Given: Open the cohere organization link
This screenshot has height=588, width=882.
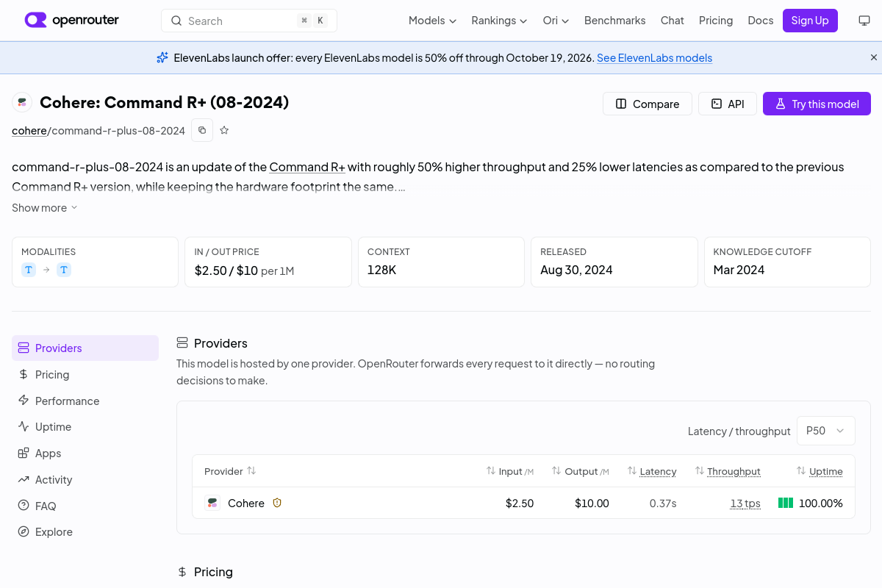Looking at the screenshot, I should coord(29,131).
